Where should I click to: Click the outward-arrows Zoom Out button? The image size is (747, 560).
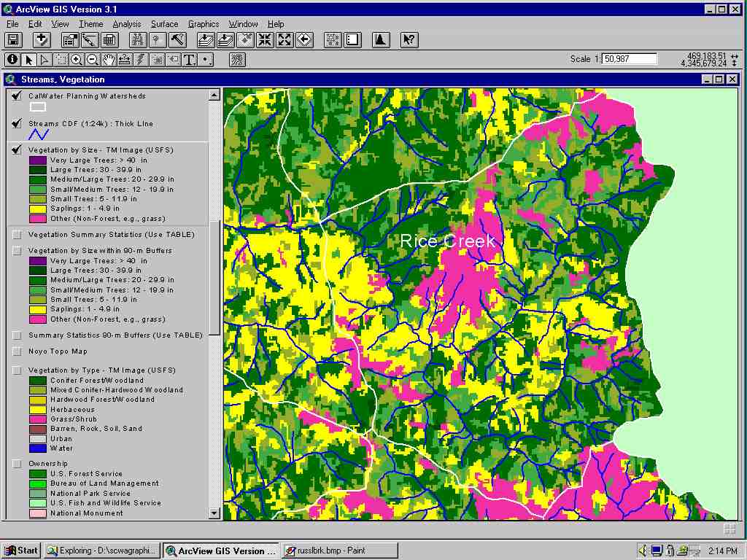(x=285, y=40)
